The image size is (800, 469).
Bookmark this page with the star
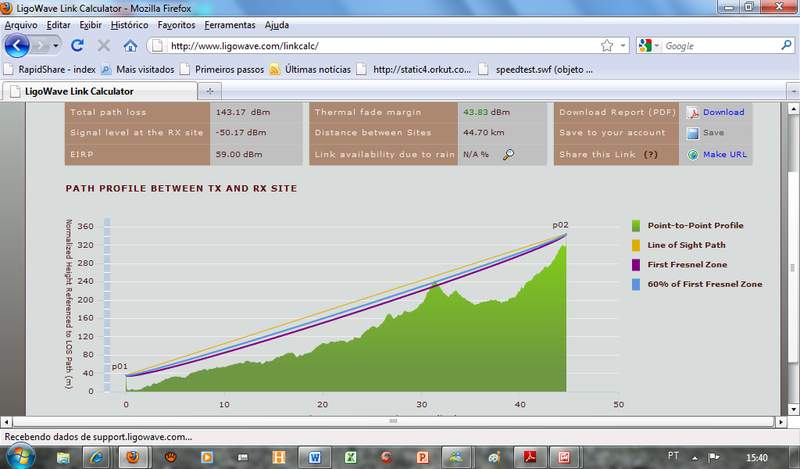(607, 46)
